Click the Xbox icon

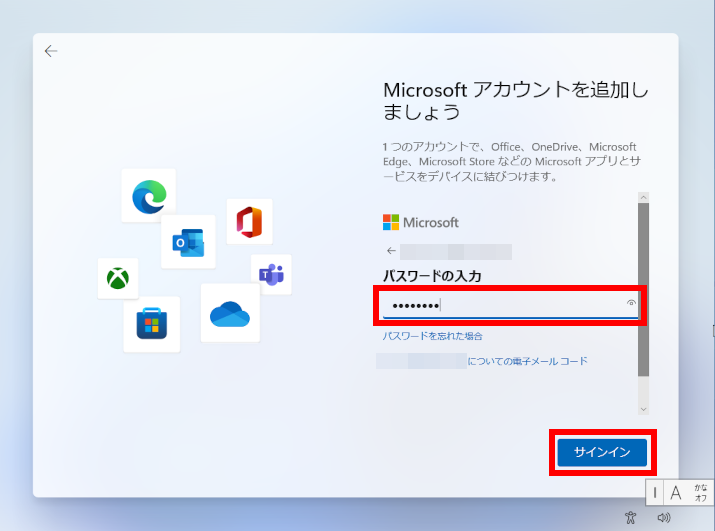click(x=118, y=278)
